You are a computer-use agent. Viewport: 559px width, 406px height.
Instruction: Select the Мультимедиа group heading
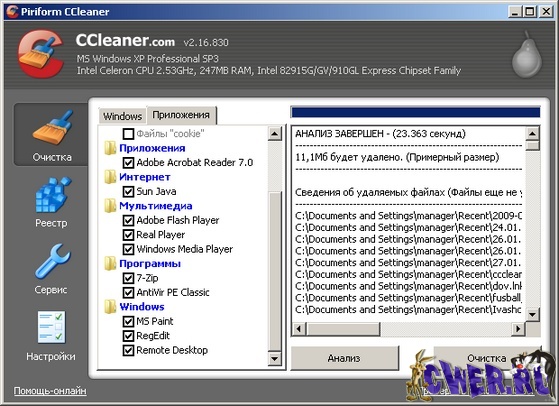[156, 206]
